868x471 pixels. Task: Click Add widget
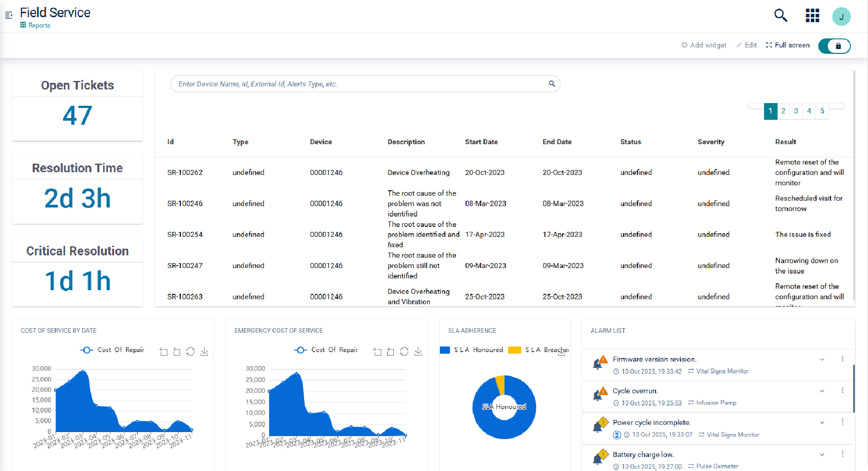(703, 45)
